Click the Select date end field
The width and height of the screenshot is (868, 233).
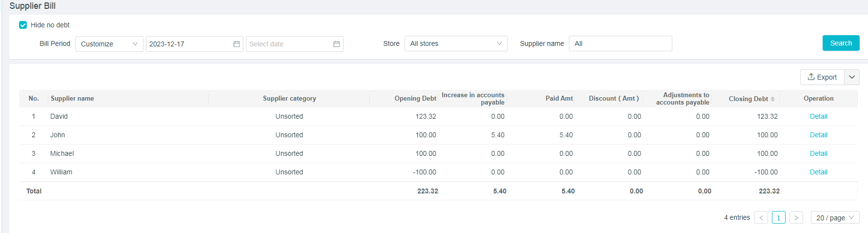(x=288, y=44)
